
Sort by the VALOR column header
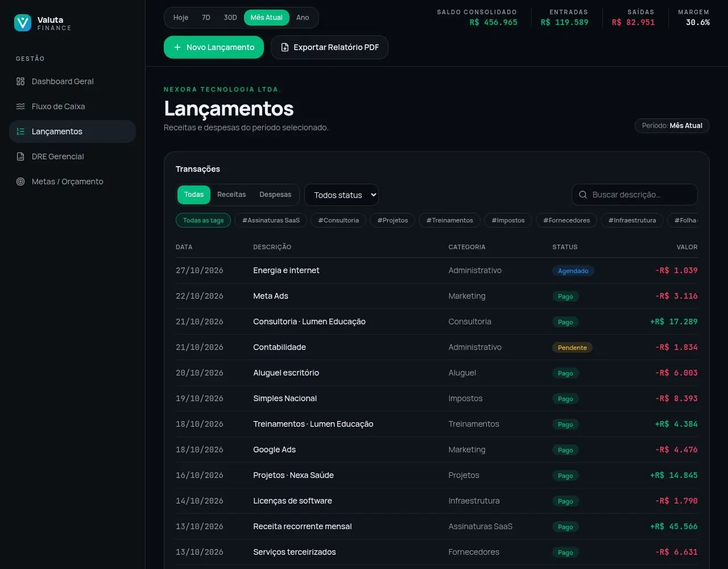click(686, 247)
